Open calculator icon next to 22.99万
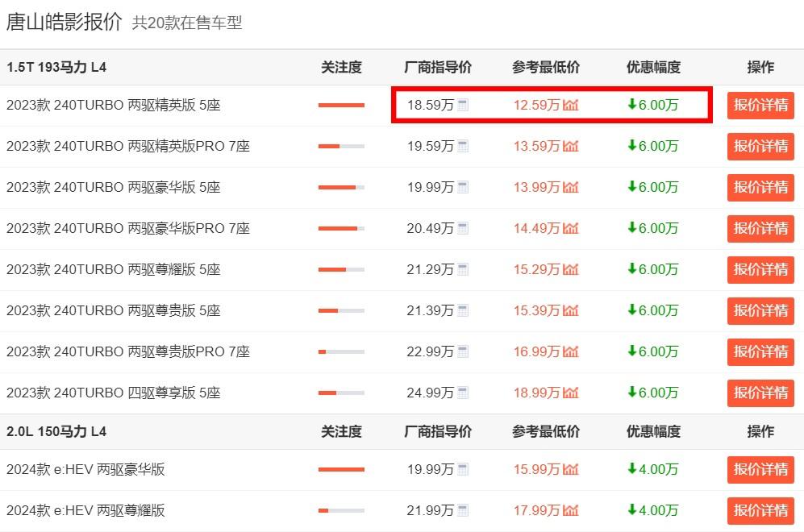Viewport: 804px width, 532px height. point(463,351)
